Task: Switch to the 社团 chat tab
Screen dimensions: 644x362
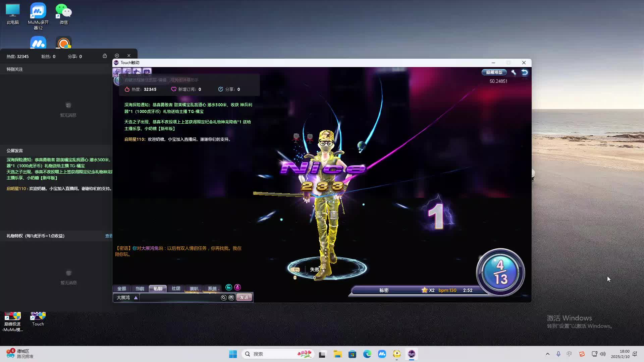Action: click(x=176, y=289)
